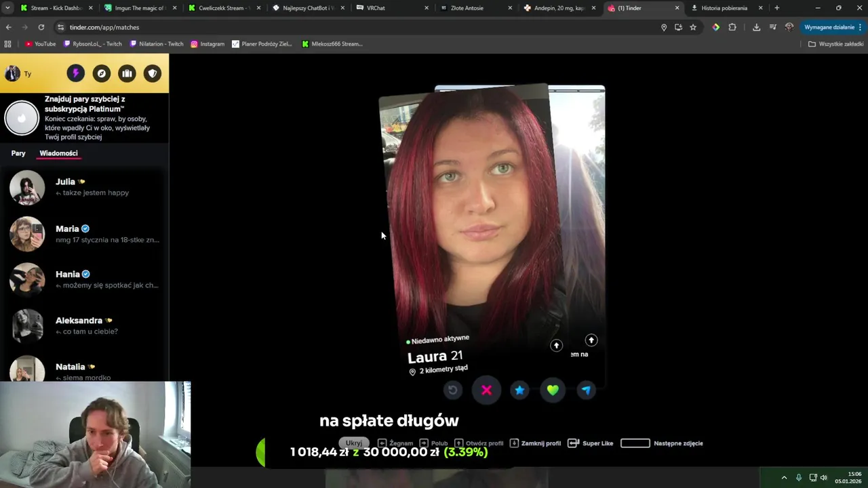
Task: Open the apps grid icon in bookmarks bar
Action: click(8, 44)
